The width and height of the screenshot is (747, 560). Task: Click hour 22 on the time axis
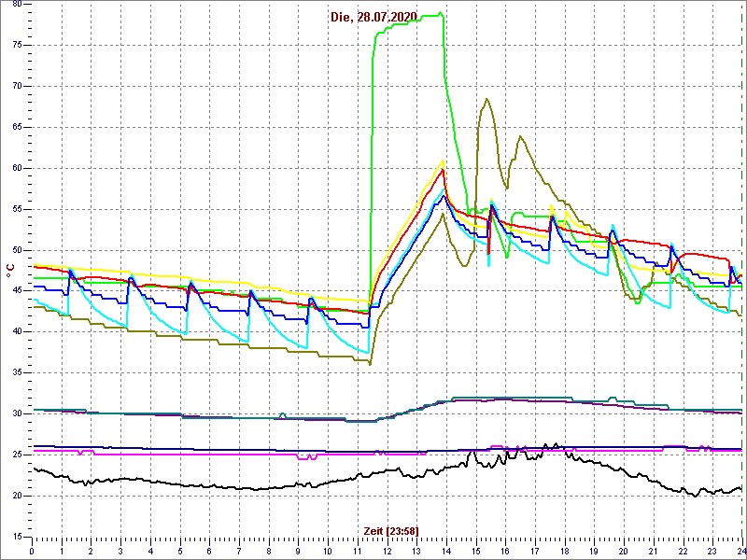click(684, 551)
